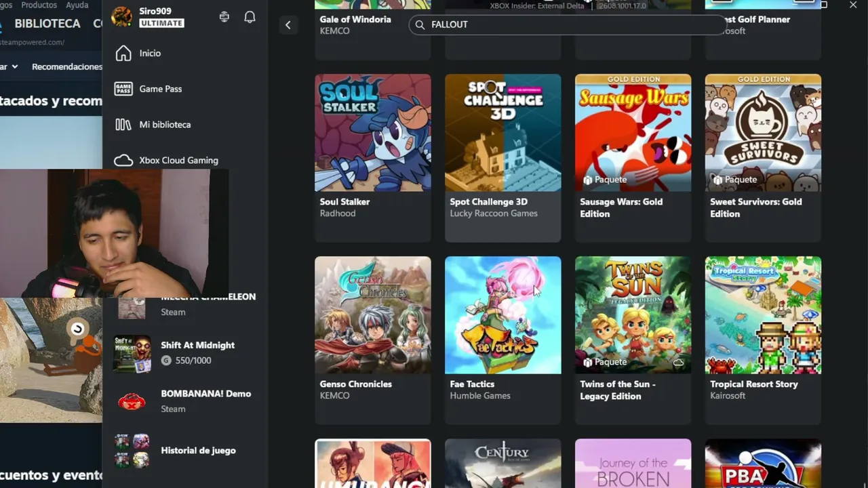The width and height of the screenshot is (868, 488).
Task: Go to Inicio via the home icon
Action: [x=123, y=53]
